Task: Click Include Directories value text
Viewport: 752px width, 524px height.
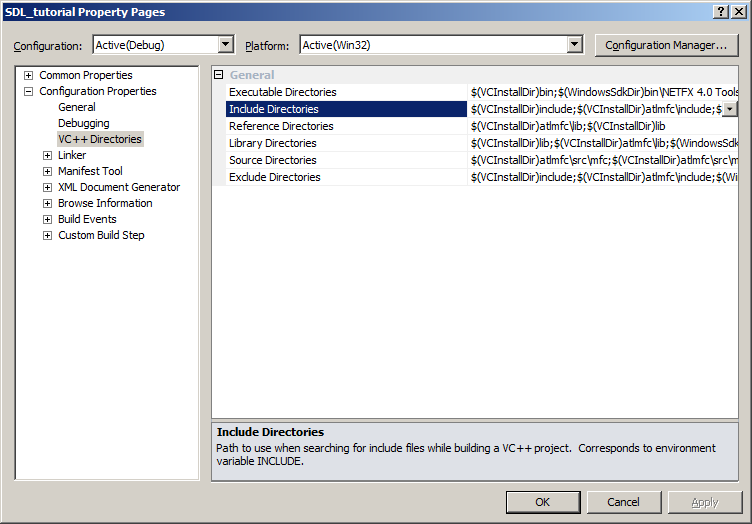Action: (596, 109)
